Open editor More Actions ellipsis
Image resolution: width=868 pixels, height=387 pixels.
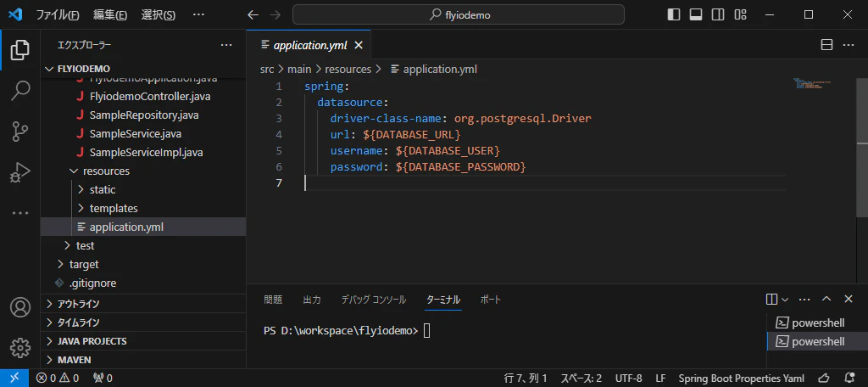pos(849,46)
